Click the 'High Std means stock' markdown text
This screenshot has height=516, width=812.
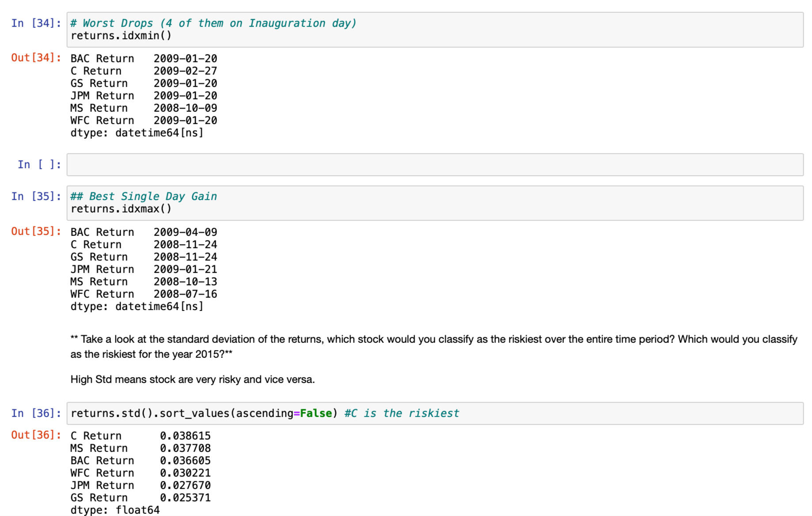193,379
